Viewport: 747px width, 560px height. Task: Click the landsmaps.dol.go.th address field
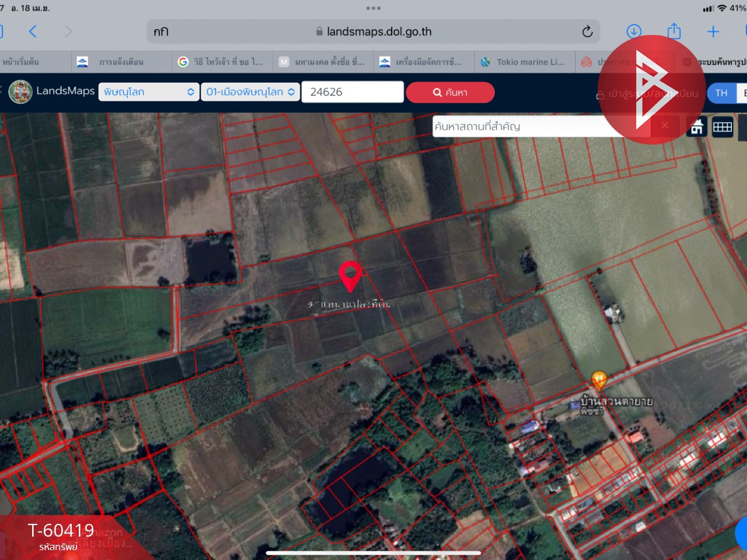click(374, 32)
